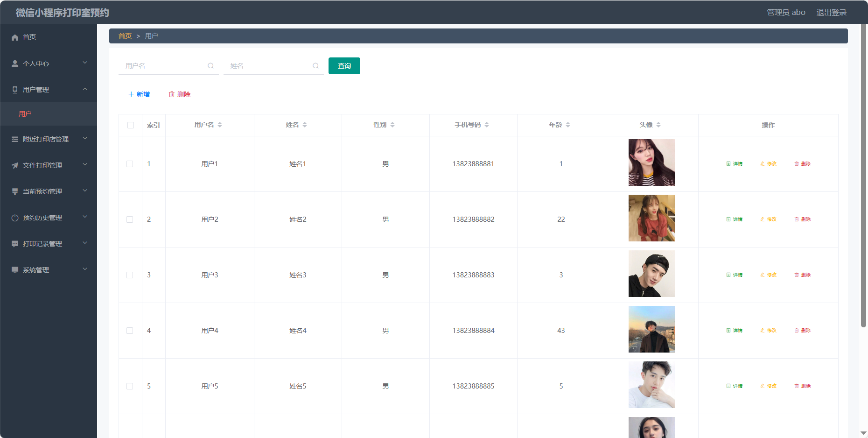Click the search icon in 用户名 field
868x438 pixels.
click(x=210, y=66)
